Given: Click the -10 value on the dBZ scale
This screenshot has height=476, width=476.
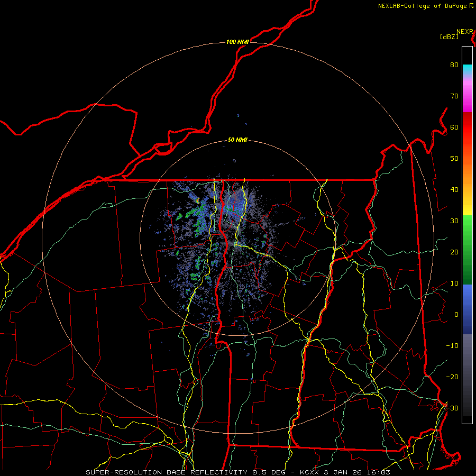Looking at the screenshot, I should 452,346.
